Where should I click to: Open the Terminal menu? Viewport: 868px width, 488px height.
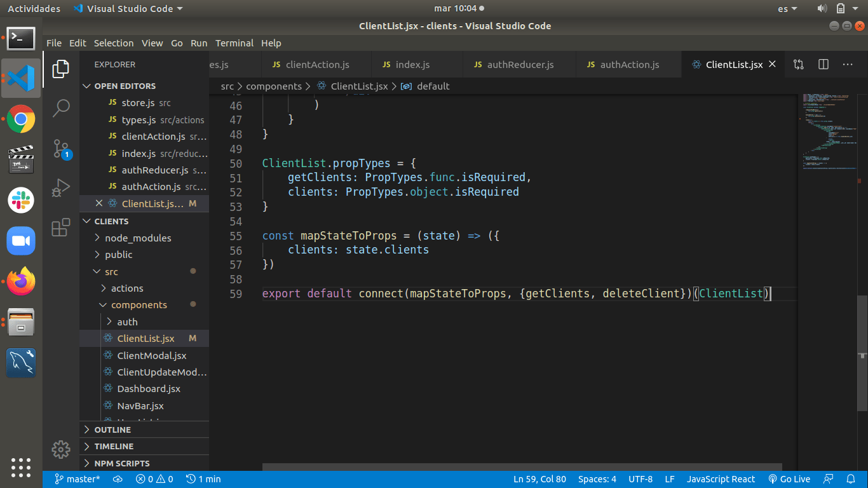[234, 43]
